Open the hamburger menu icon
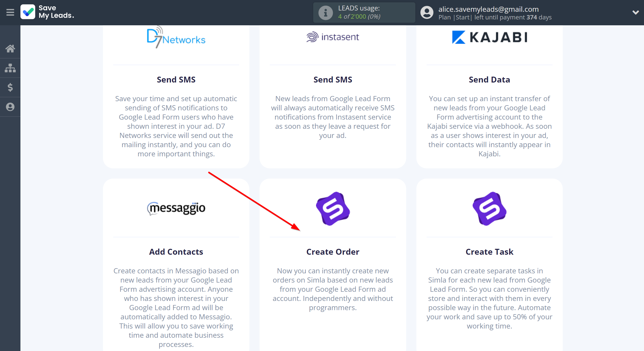The image size is (644, 351). [10, 12]
